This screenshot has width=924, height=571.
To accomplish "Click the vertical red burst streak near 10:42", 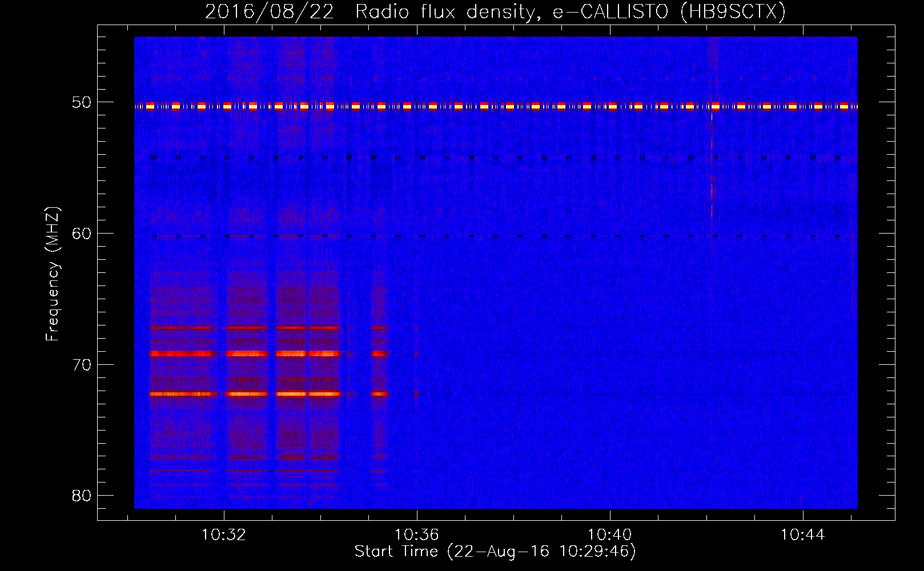I will [x=712, y=166].
